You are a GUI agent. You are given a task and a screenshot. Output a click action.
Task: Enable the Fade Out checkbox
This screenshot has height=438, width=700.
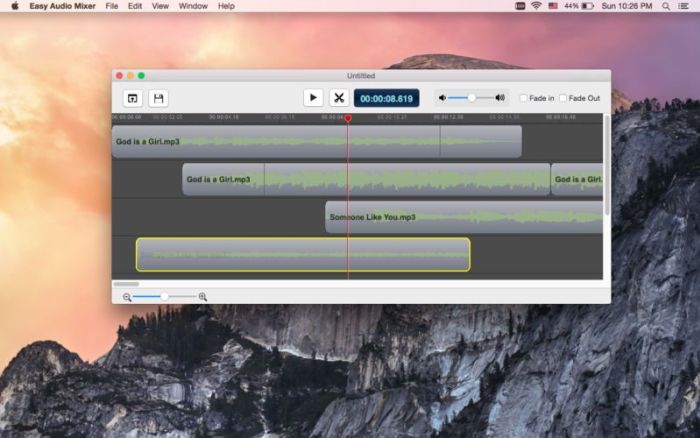(x=563, y=98)
